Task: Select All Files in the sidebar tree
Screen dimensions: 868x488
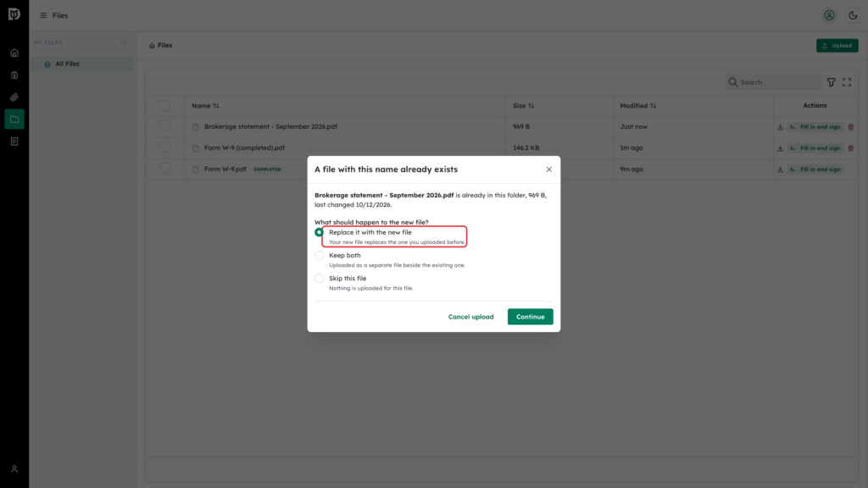Action: (x=81, y=64)
